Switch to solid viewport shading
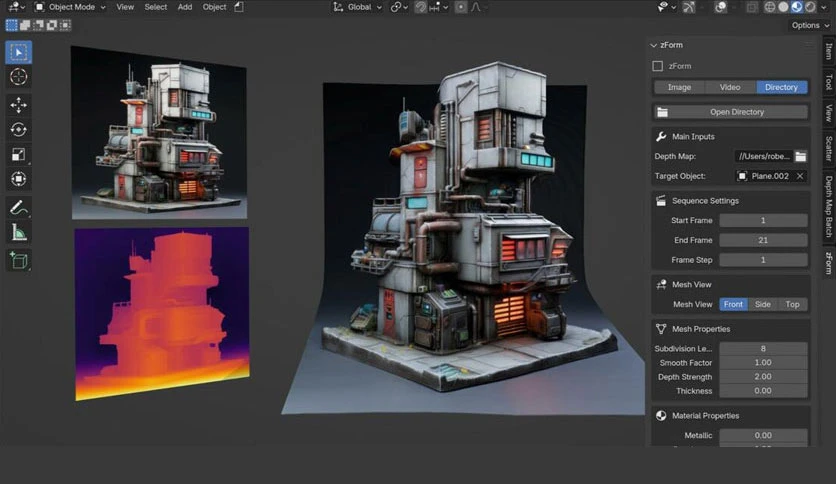Viewport: 836px width, 484px height. click(783, 7)
